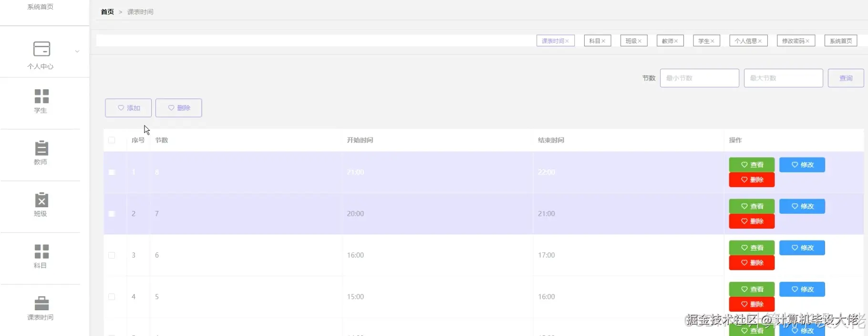This screenshot has height=336, width=868.
Task: Go to 系统首页 in sidebar
Action: (x=41, y=7)
